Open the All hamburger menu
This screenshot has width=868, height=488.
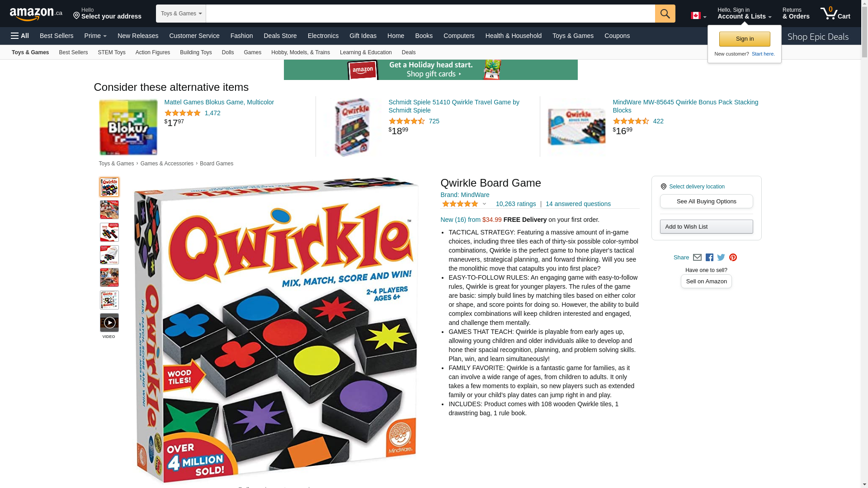point(20,36)
